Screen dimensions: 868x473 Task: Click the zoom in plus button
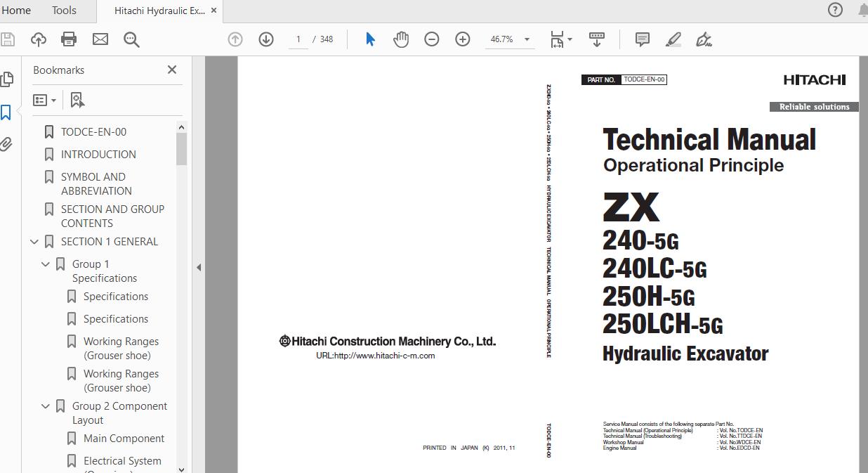(x=463, y=39)
